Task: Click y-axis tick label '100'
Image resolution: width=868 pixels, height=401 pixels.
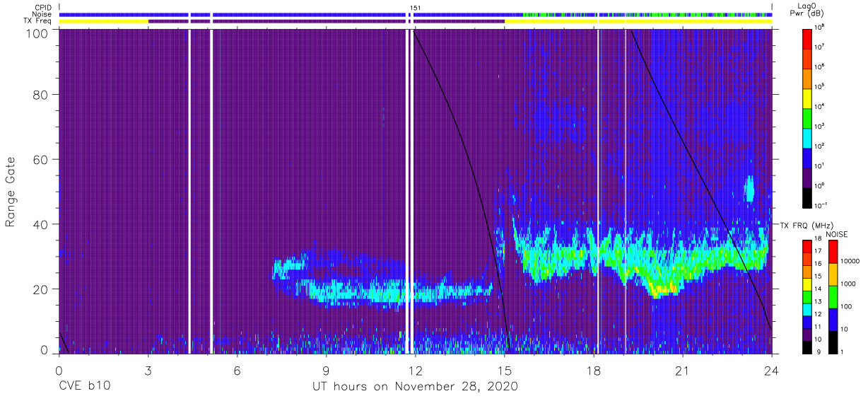Action: click(37, 33)
